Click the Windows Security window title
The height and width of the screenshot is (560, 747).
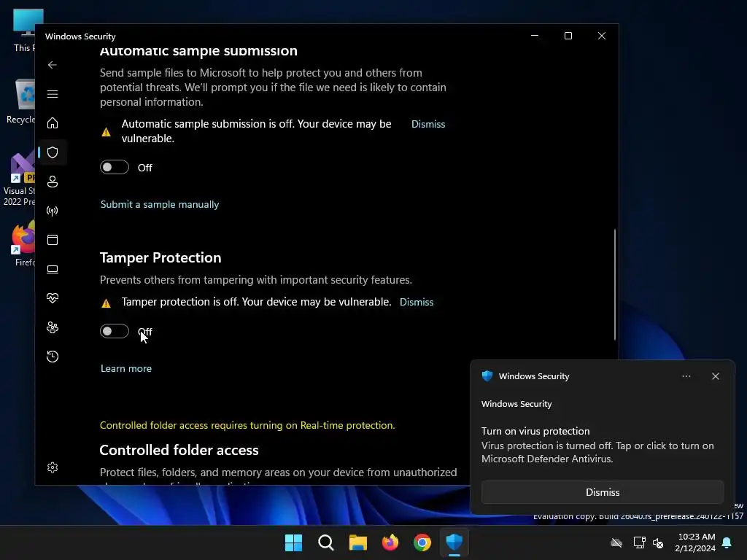[80, 36]
